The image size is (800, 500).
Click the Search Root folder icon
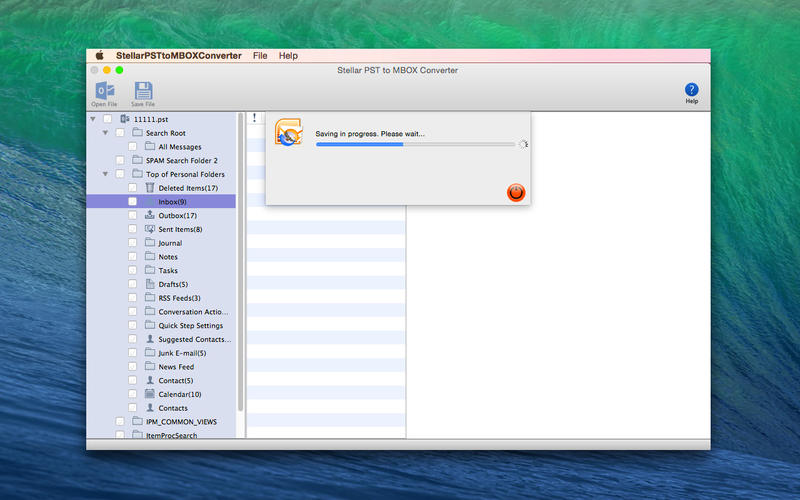point(137,132)
